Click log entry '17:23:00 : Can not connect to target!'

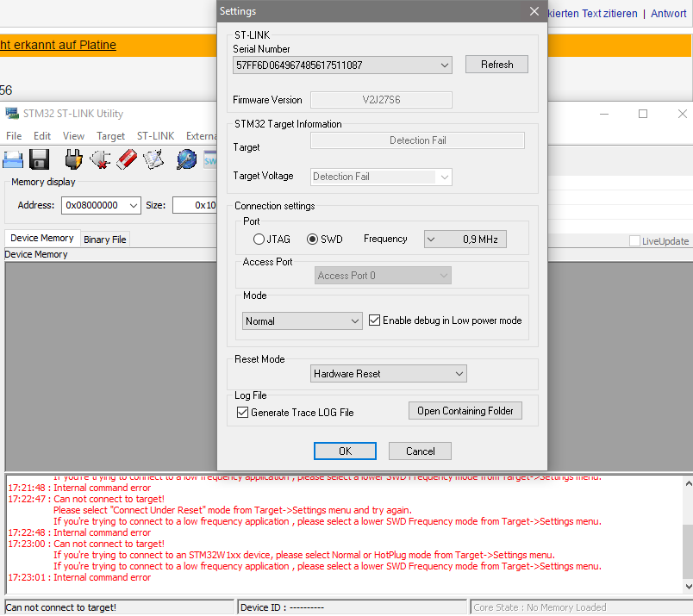tap(86, 544)
